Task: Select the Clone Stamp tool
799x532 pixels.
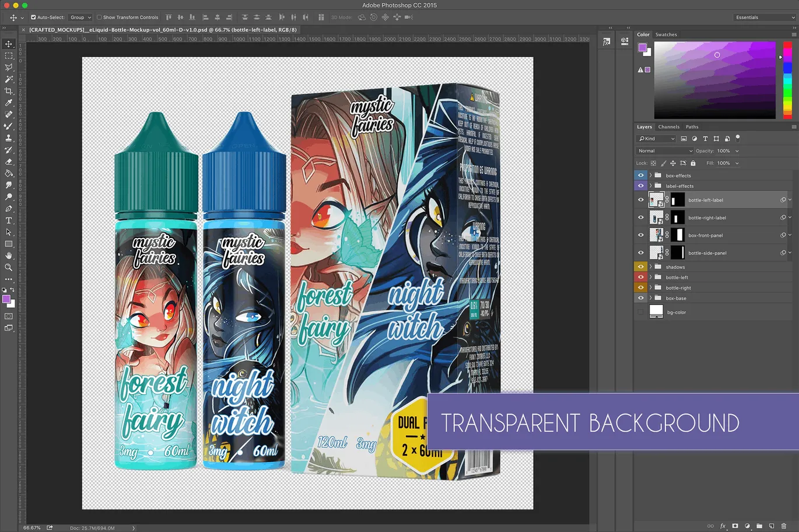Action: [8, 137]
